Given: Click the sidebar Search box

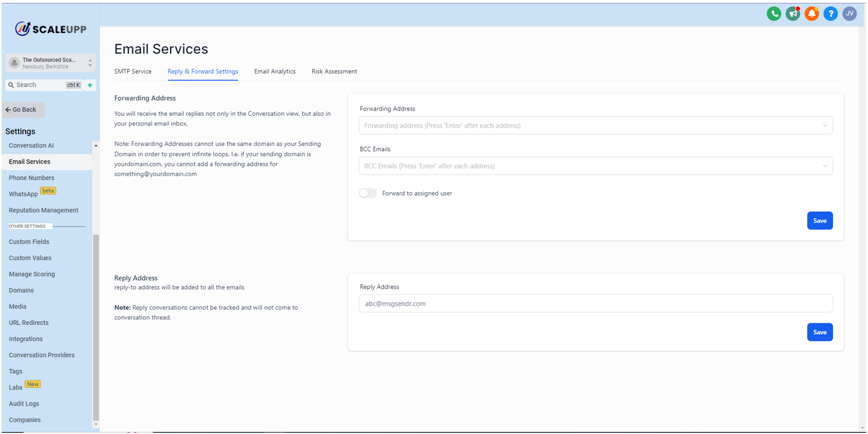Looking at the screenshot, I should pos(44,85).
